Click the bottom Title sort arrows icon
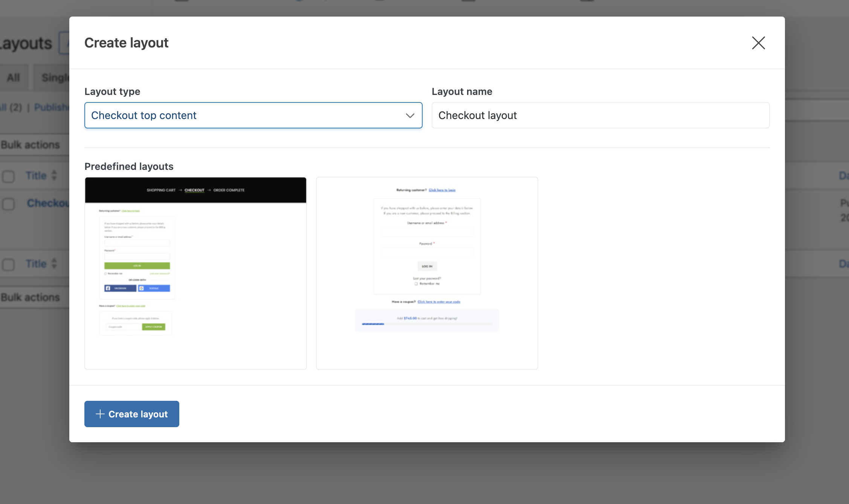The width and height of the screenshot is (849, 504). coord(54,263)
